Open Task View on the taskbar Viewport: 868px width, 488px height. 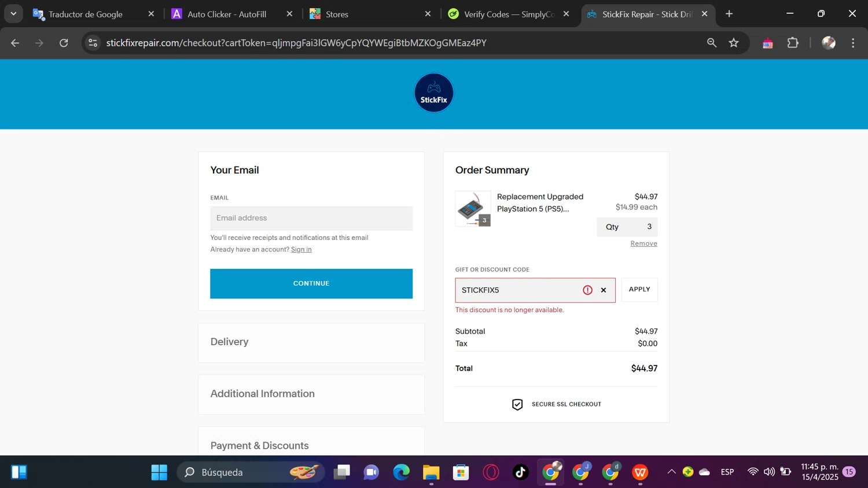point(342,472)
